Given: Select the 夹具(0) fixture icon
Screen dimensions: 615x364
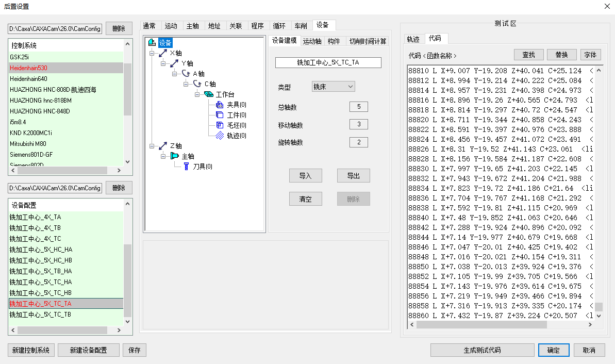Looking at the screenshot, I should 220,105.
